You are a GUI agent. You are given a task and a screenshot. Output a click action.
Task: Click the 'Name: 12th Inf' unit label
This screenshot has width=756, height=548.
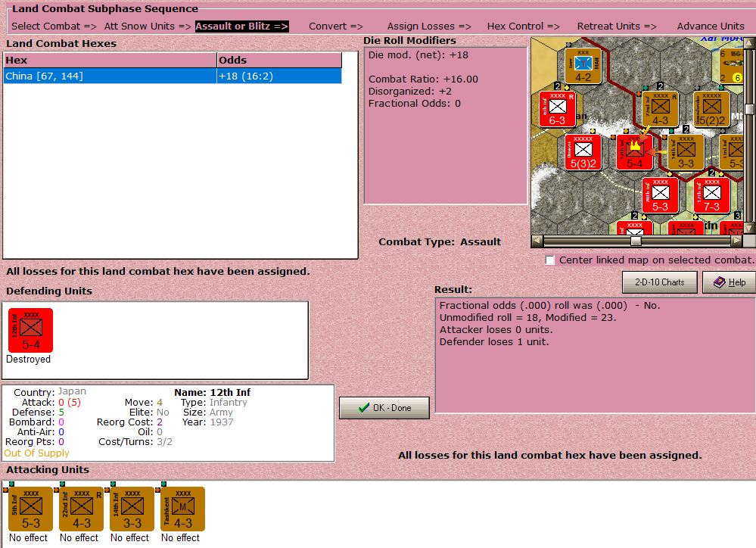pyautogui.click(x=213, y=392)
